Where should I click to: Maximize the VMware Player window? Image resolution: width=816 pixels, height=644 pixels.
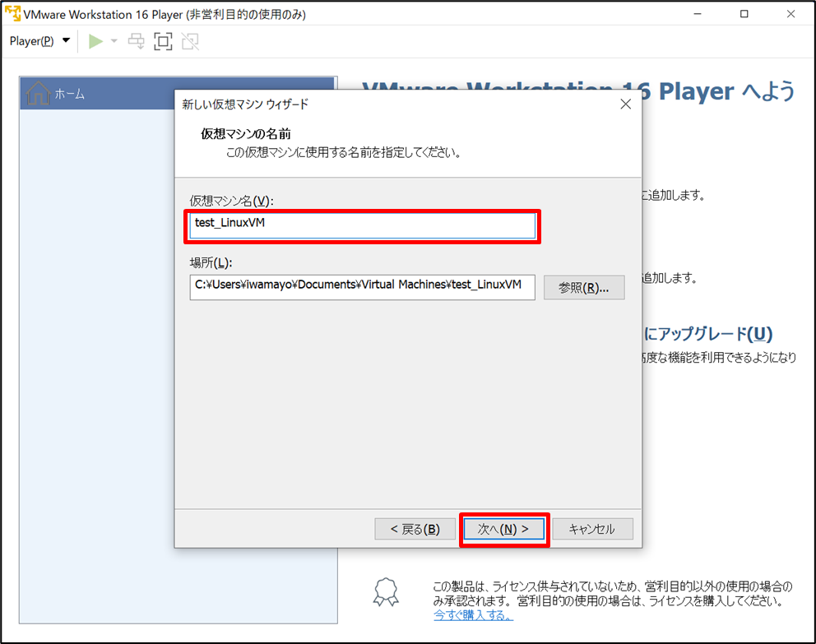(x=744, y=14)
